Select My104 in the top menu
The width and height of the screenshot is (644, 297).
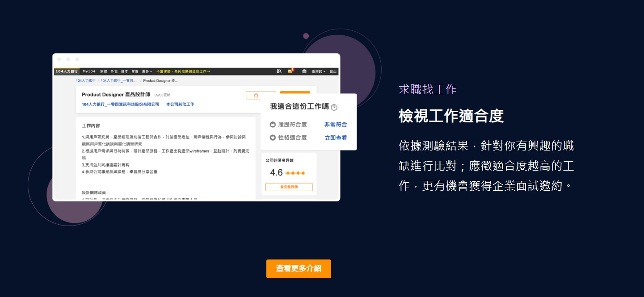[x=89, y=71]
